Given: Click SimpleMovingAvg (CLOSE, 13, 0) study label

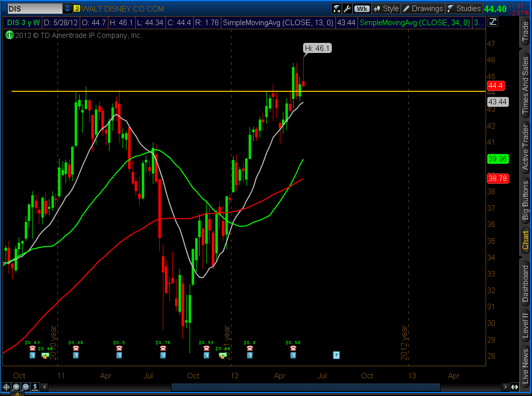Looking at the screenshot, I should click(278, 23).
